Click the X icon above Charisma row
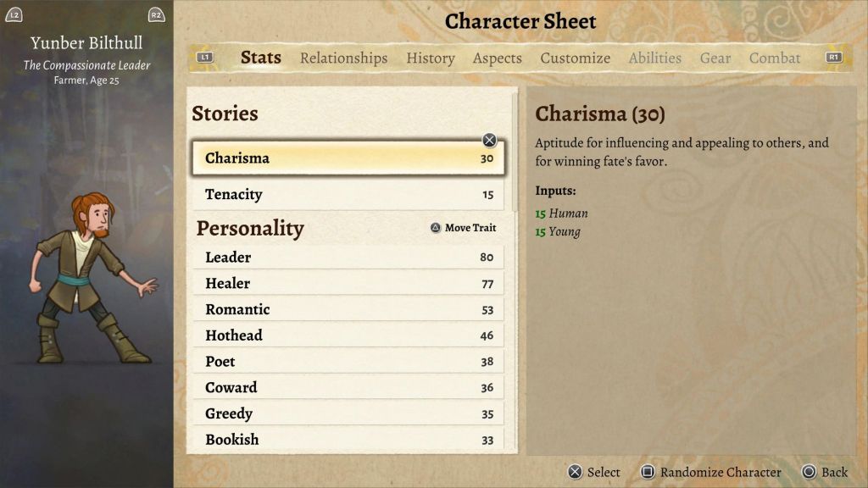 (x=489, y=140)
